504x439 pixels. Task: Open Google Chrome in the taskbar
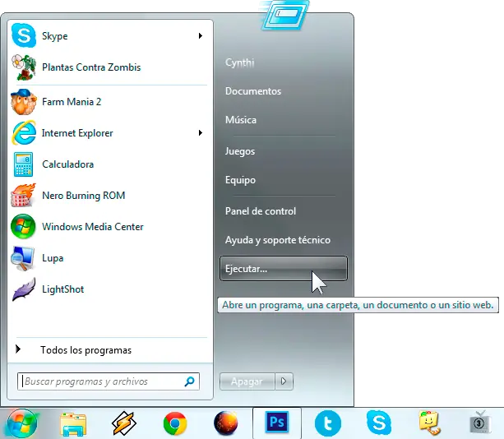[175, 423]
